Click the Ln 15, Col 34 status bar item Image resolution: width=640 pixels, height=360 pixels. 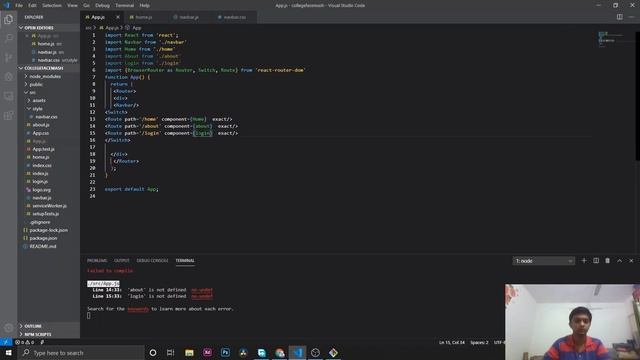(x=451, y=342)
